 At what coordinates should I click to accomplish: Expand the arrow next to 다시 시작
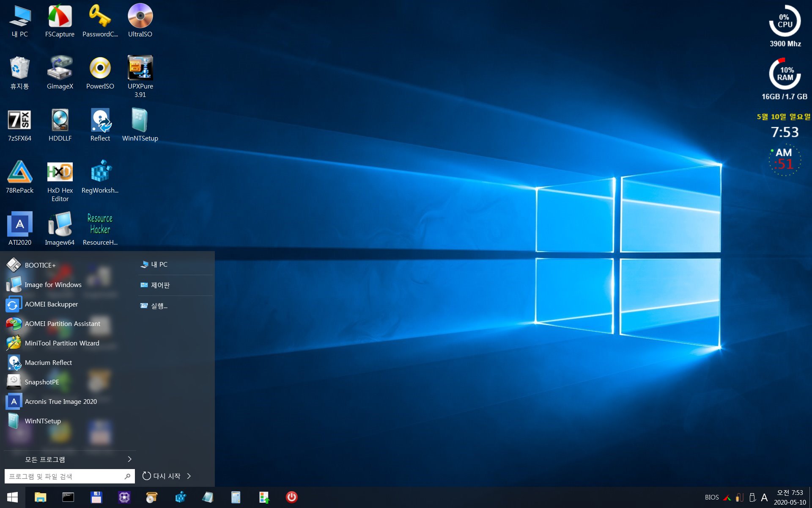[x=189, y=476]
